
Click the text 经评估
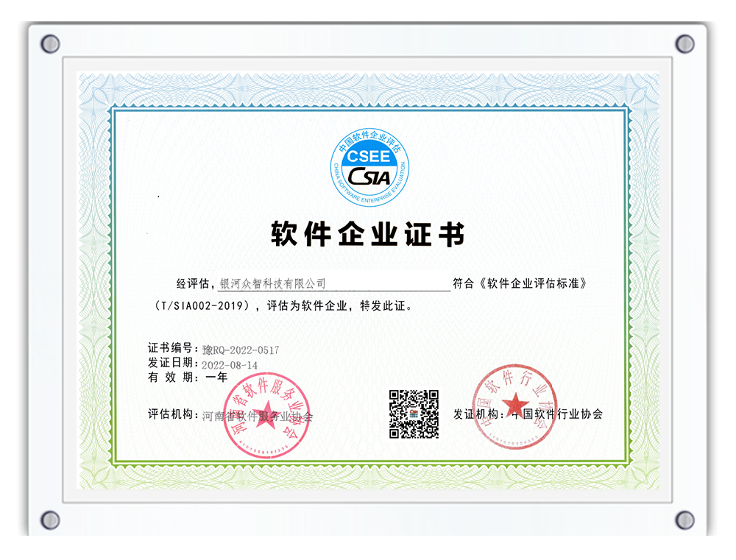193,283
